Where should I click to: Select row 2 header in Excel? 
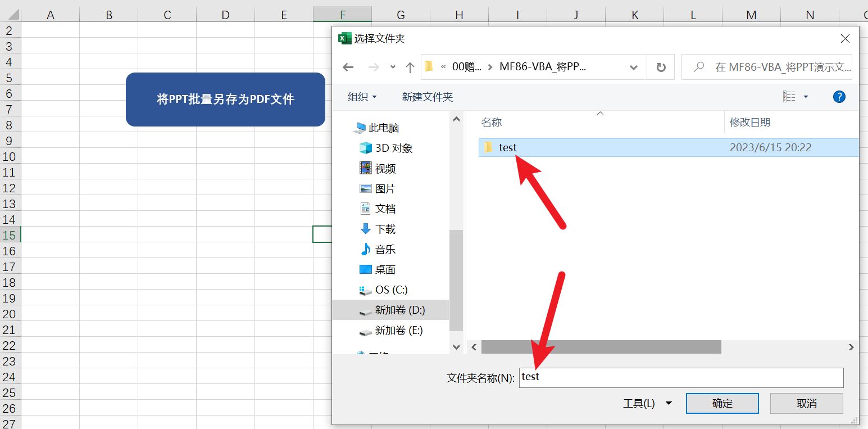pyautogui.click(x=10, y=30)
